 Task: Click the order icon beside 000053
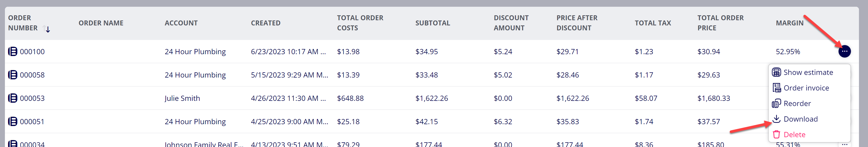click(x=12, y=98)
